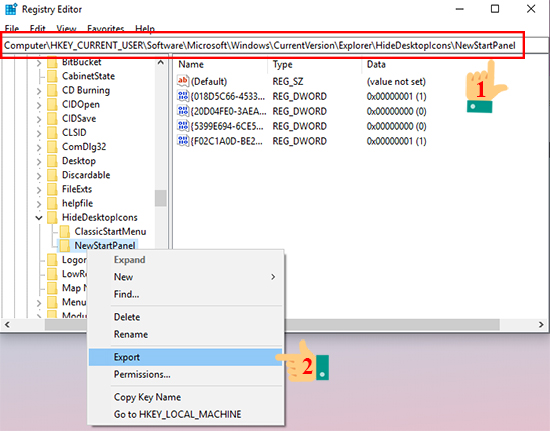Image resolution: width=550 pixels, height=431 pixels.
Task: Click the BitBucket folder icon
Action: point(52,62)
